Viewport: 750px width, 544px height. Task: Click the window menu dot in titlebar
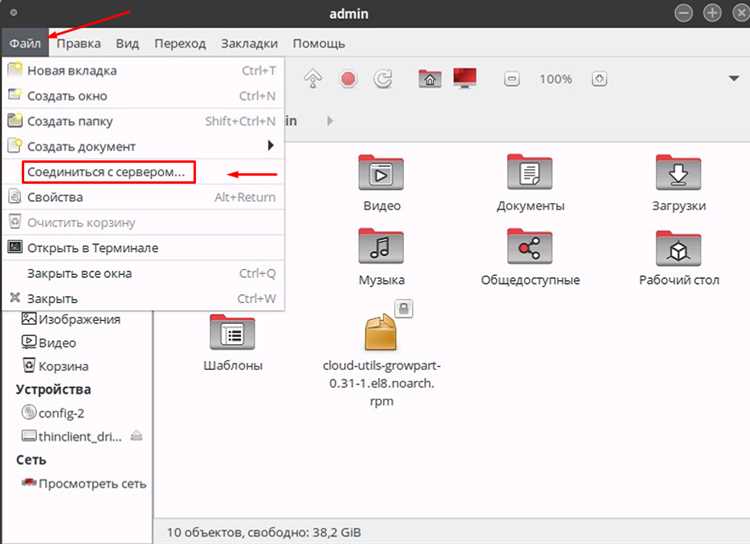pyautogui.click(x=13, y=12)
